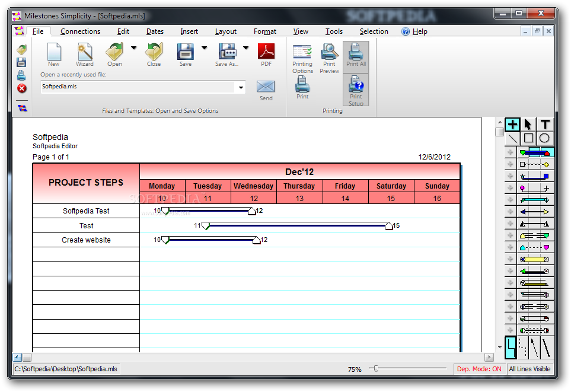
Task: Open the Dates menu
Action: 155,31
